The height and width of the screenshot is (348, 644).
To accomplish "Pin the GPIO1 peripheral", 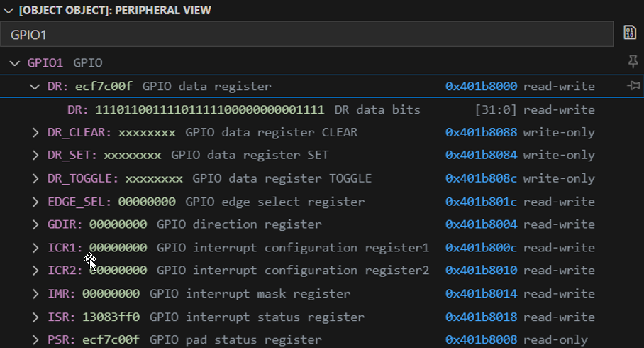I will click(633, 62).
